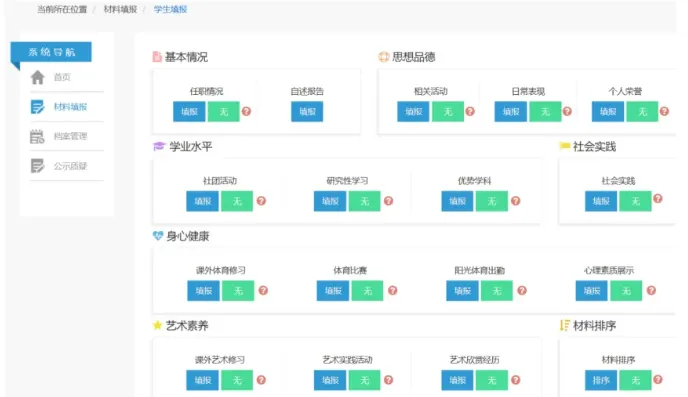Click 填报 under 相关活动
Viewport: 688px width, 397px height.
point(413,111)
